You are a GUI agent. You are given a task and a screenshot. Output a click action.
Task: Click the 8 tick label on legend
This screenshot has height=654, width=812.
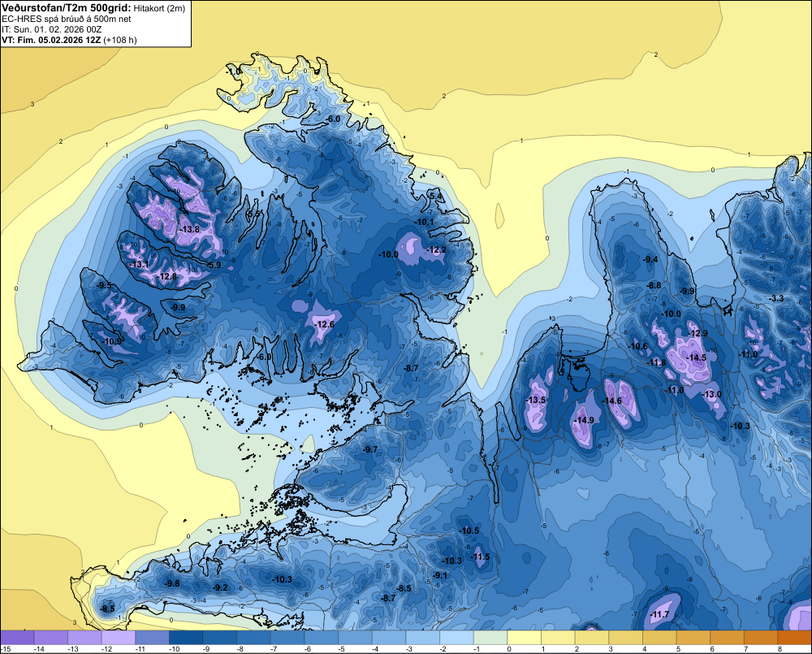[780, 649]
